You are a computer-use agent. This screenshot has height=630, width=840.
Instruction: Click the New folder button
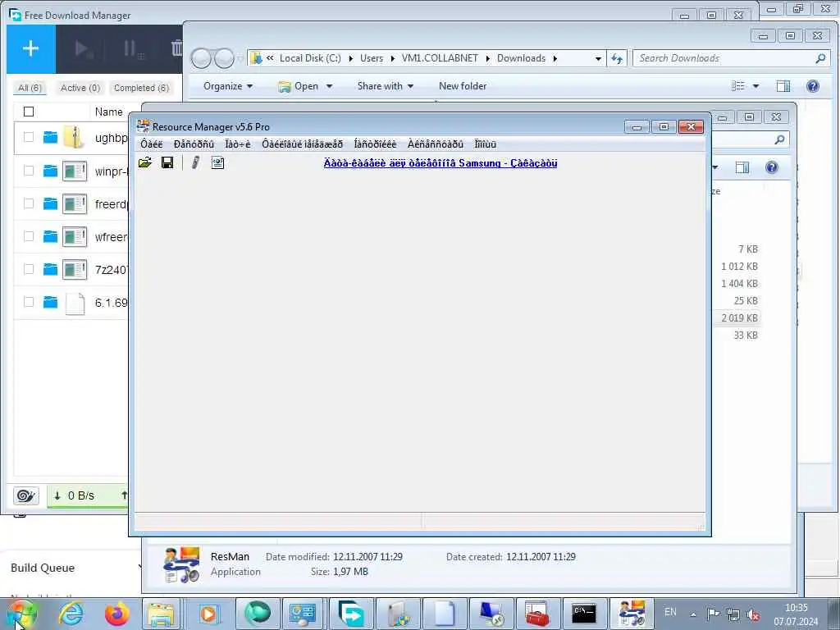(463, 86)
